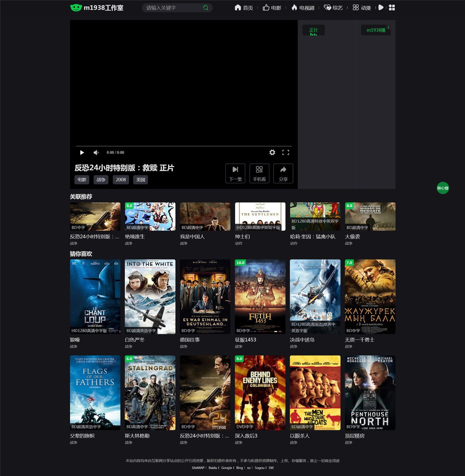The image size is (465, 476).
Task: Open the 狼嚎 movie poster
Action: (x=95, y=297)
